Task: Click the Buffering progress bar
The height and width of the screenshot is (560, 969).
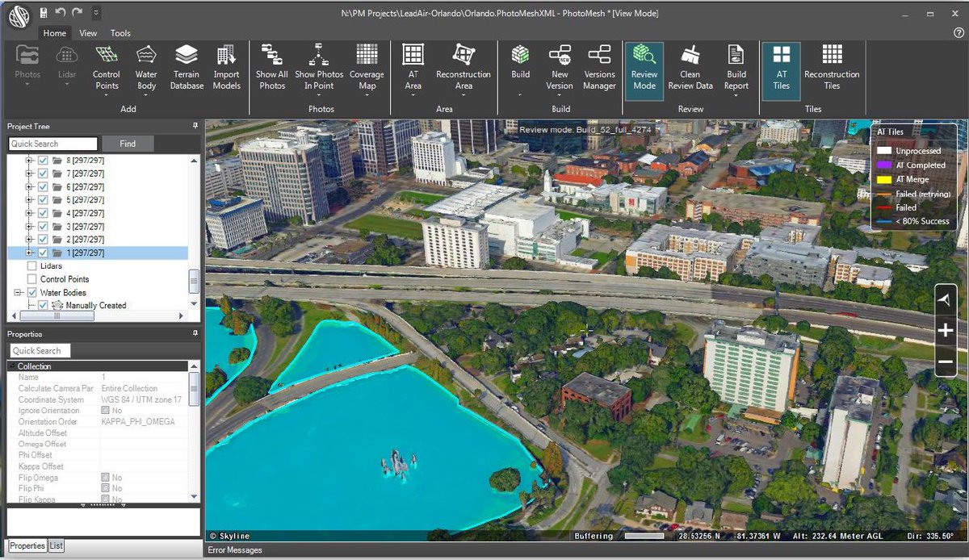Action: pyautogui.click(x=644, y=536)
